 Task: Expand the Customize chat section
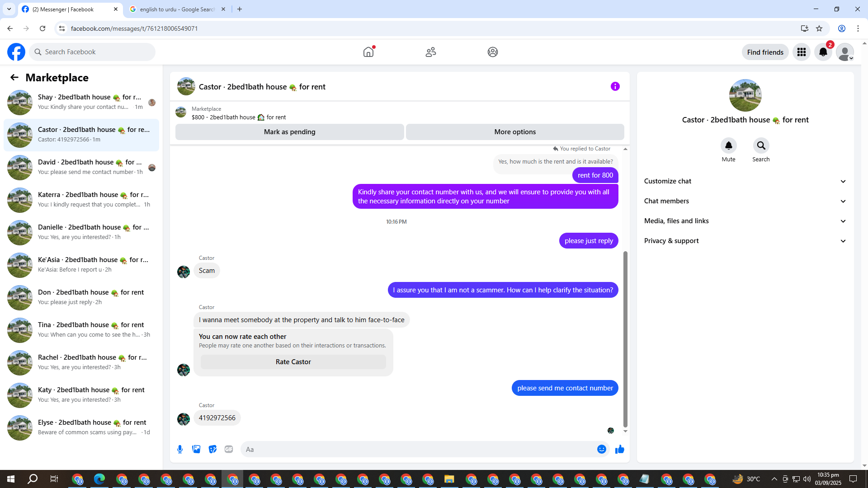pos(745,181)
